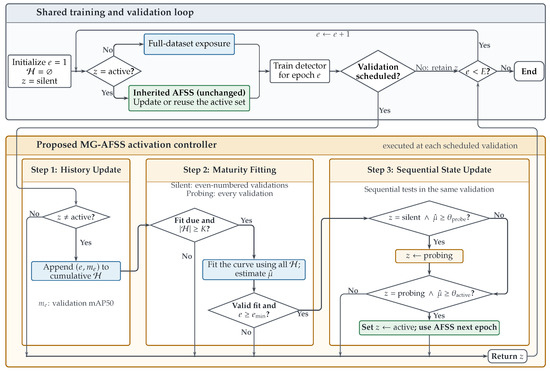Click the 'End' terminal box

pyautogui.click(x=529, y=71)
